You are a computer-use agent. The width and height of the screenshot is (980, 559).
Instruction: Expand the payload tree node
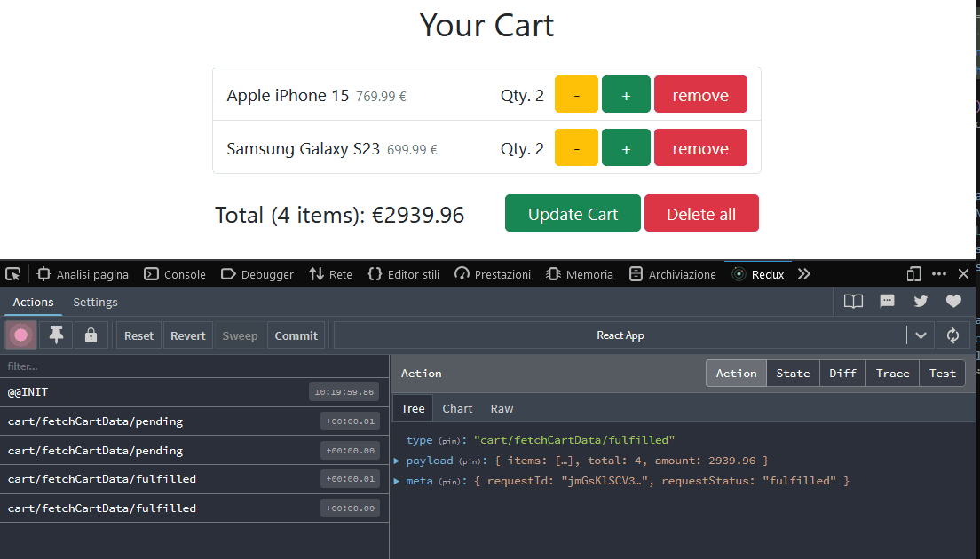[397, 461]
